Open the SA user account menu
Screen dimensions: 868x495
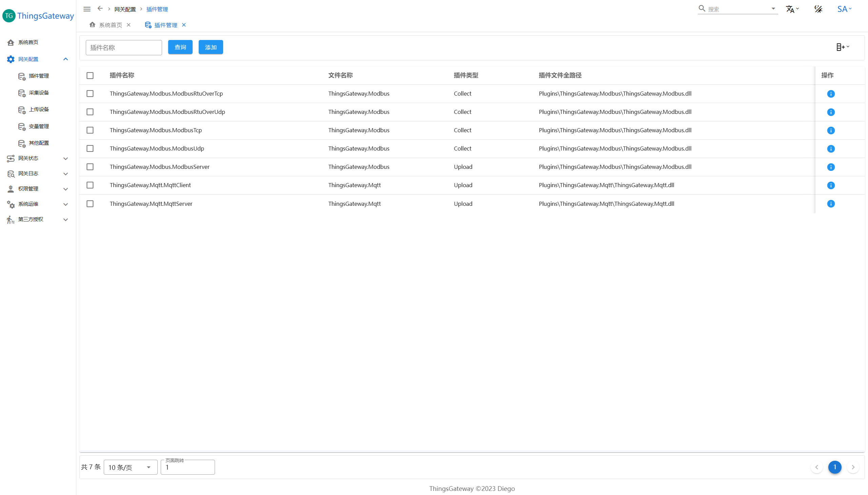[x=844, y=9]
